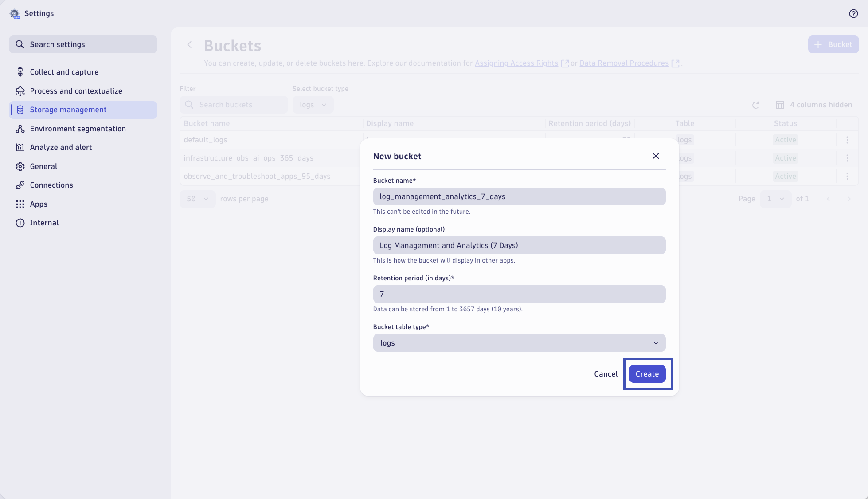868x499 pixels.
Task: Open the 50 rows per page dropdown
Action: tap(198, 199)
